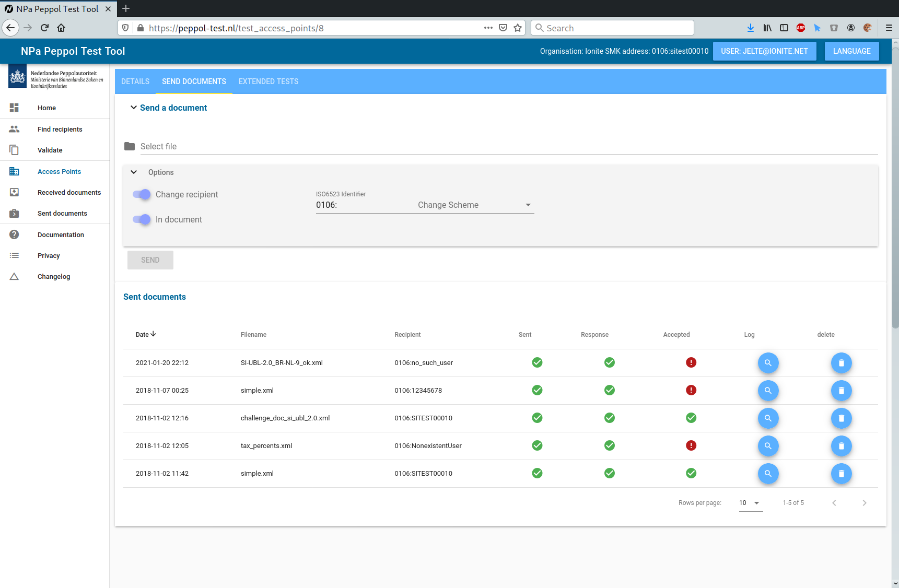Click the Filename column header
Screen dimensions: 899x588
tap(253, 335)
